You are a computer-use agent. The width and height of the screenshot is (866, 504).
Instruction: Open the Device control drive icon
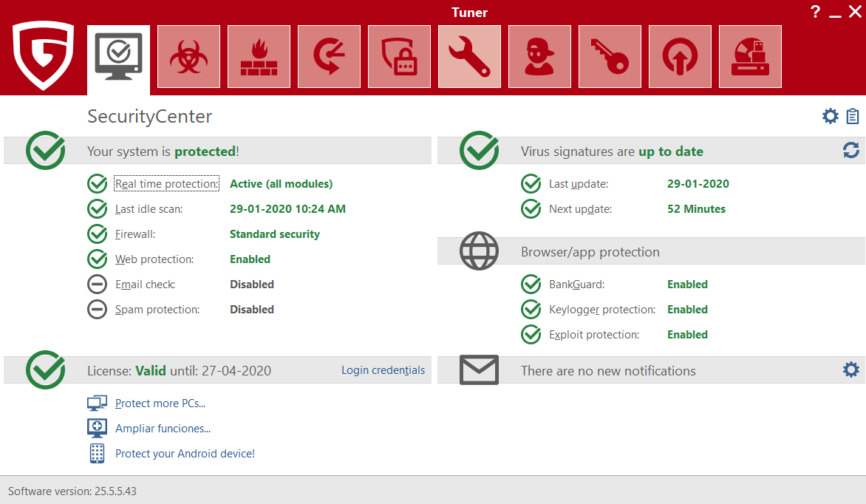(x=750, y=56)
